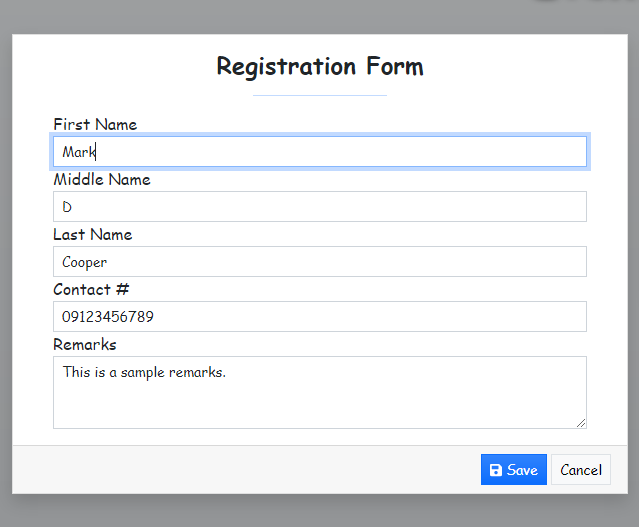This screenshot has width=639, height=527.
Task: Click the First Name label
Action: point(95,124)
